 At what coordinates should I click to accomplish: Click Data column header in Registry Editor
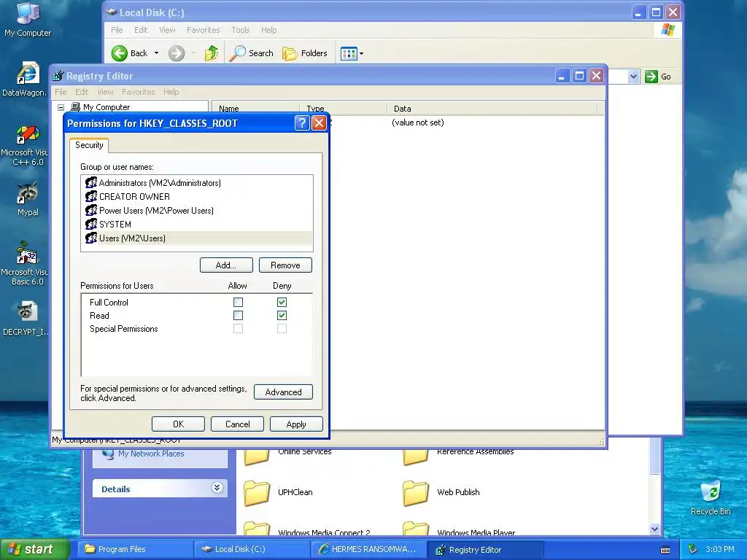click(x=492, y=109)
